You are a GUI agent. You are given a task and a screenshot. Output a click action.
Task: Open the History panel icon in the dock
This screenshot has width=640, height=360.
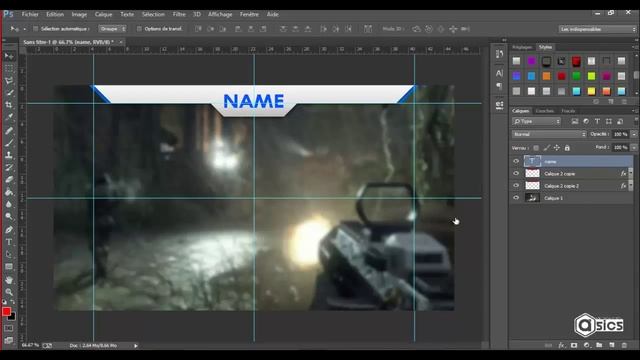[x=499, y=54]
